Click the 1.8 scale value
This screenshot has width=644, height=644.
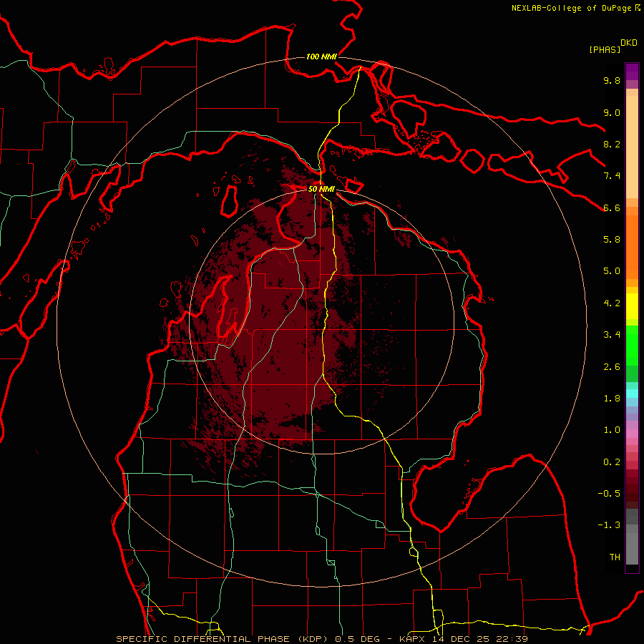tap(612, 399)
